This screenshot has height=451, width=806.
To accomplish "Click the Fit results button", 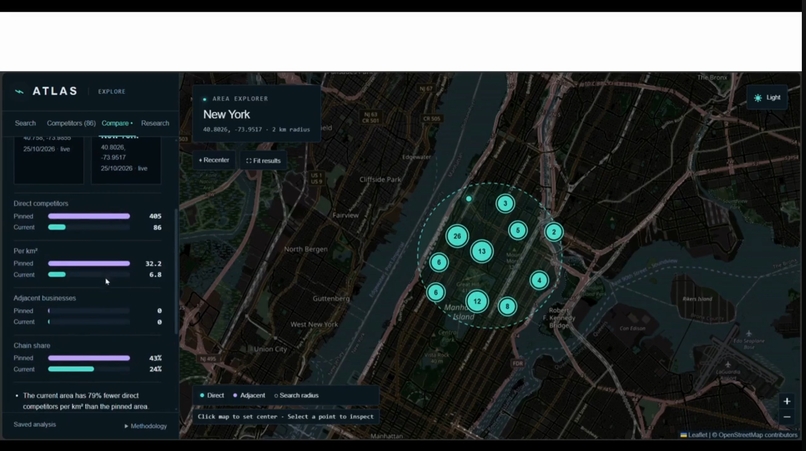I will coord(263,161).
